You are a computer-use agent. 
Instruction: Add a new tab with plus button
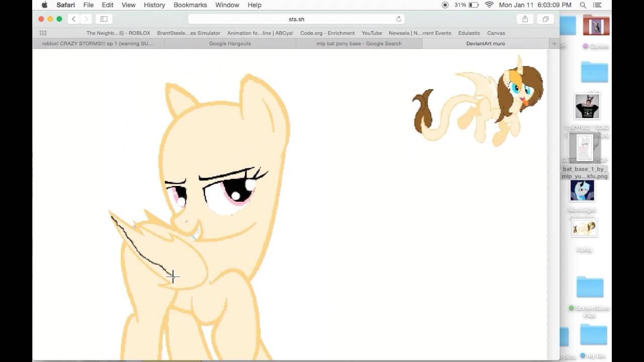[x=554, y=44]
